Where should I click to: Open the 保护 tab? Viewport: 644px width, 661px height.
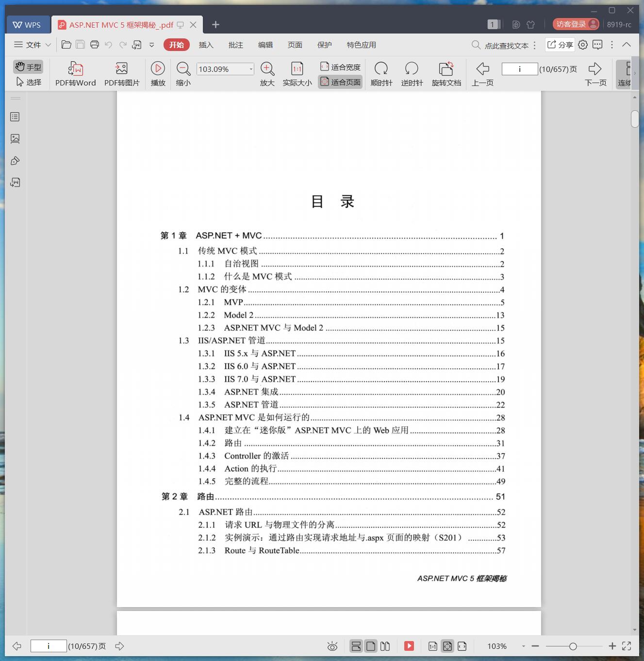325,45
